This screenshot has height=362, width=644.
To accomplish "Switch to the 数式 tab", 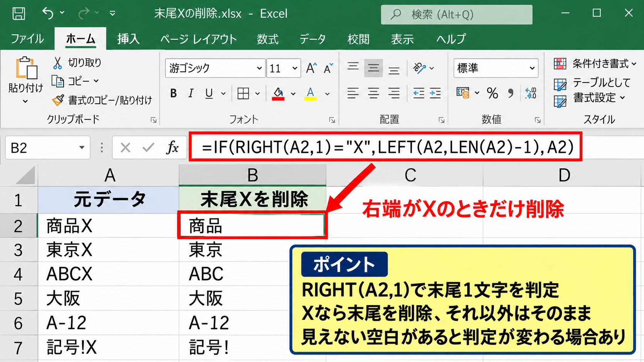I will point(268,39).
